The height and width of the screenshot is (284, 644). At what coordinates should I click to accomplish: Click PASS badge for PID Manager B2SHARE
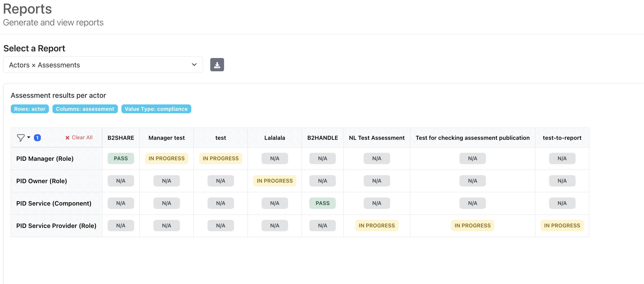click(x=121, y=159)
